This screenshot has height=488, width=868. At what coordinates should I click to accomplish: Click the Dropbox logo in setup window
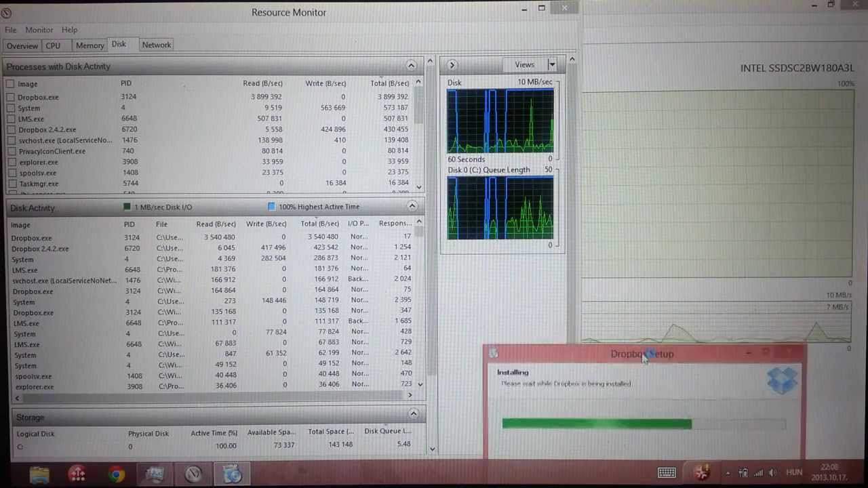(783, 381)
